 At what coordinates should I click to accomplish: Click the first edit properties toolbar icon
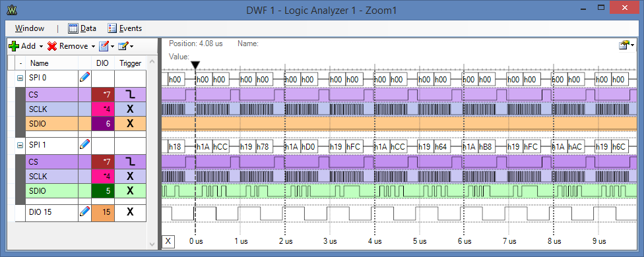[x=104, y=46]
